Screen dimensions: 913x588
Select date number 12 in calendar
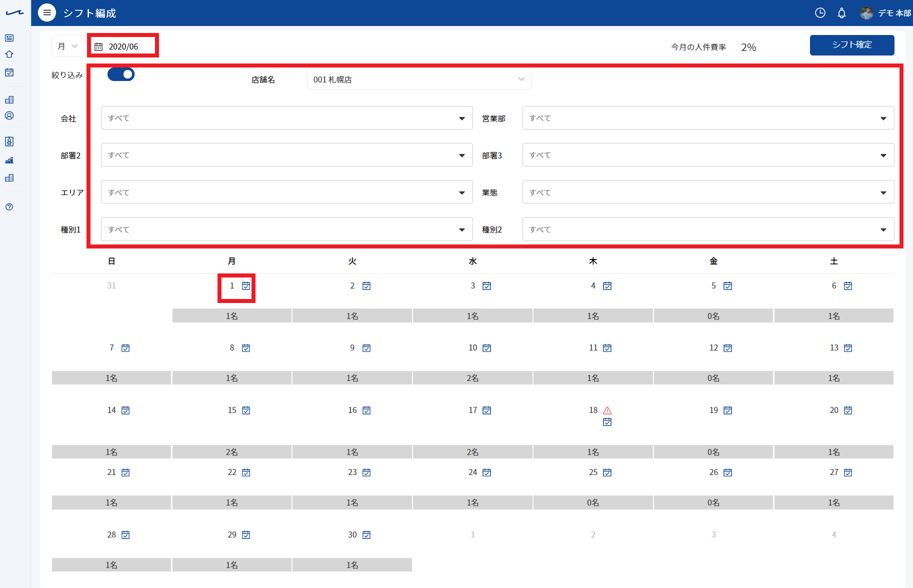point(713,348)
